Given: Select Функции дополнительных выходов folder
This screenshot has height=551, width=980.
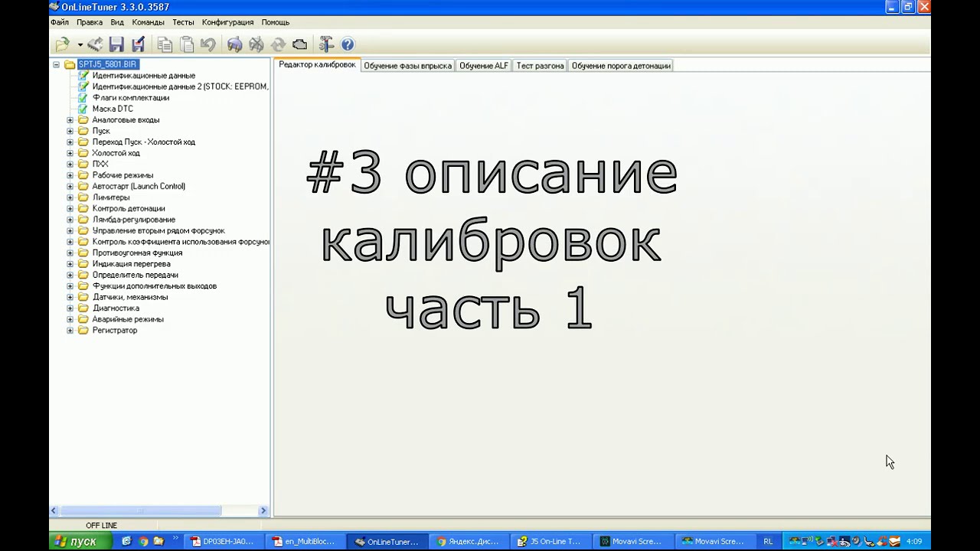Looking at the screenshot, I should tap(154, 286).
